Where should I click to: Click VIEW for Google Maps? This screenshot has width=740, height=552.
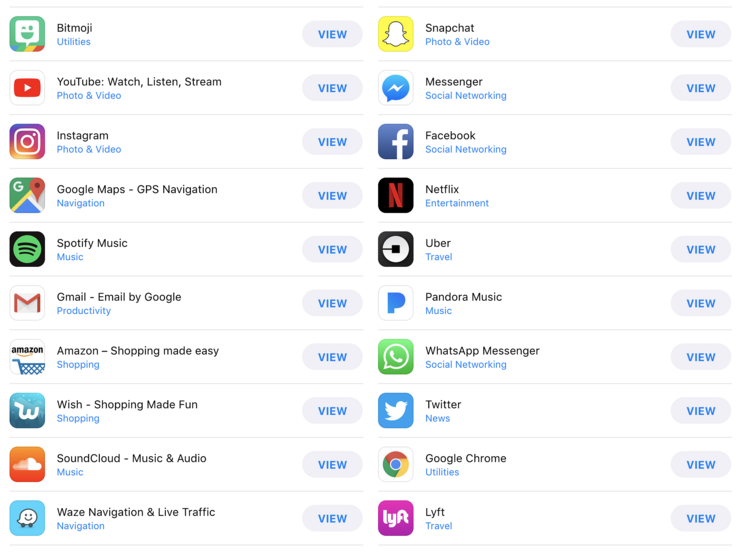point(332,196)
